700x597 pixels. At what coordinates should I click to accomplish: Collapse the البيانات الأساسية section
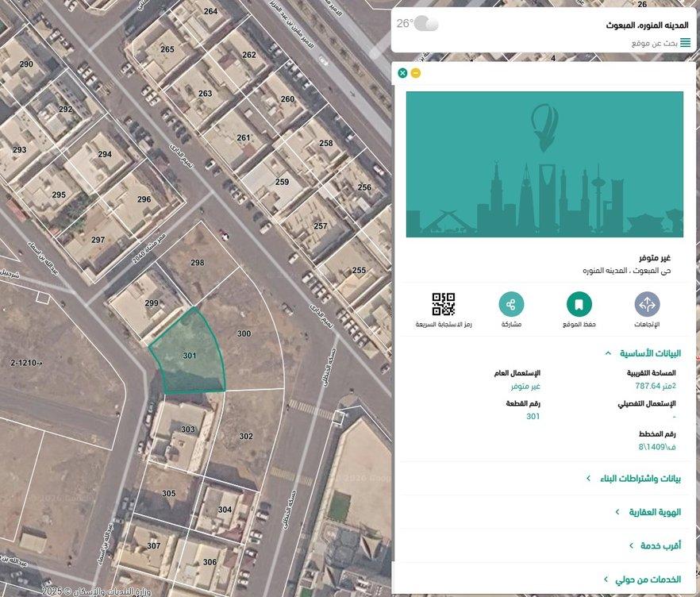pos(642,353)
